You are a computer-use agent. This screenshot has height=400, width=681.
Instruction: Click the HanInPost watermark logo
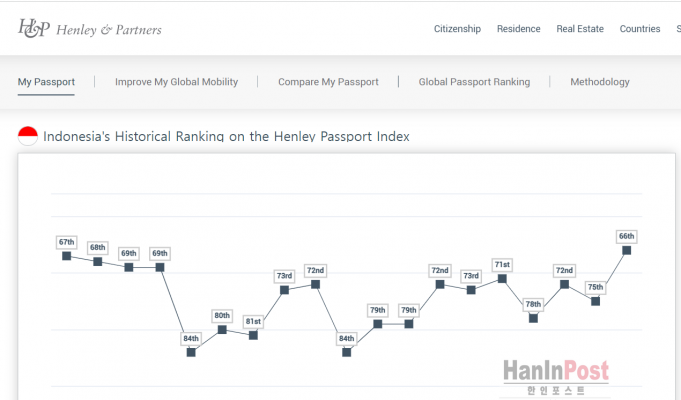coord(556,378)
